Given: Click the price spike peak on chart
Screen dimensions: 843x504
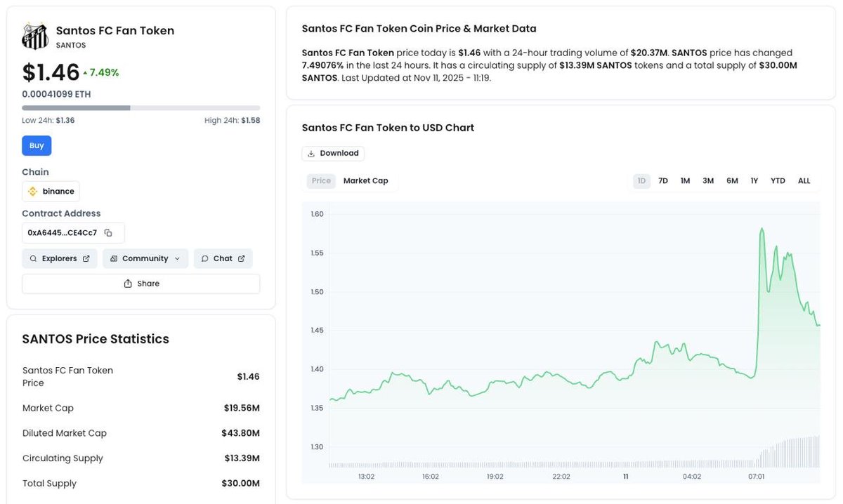Looking at the screenshot, I should click(762, 229).
